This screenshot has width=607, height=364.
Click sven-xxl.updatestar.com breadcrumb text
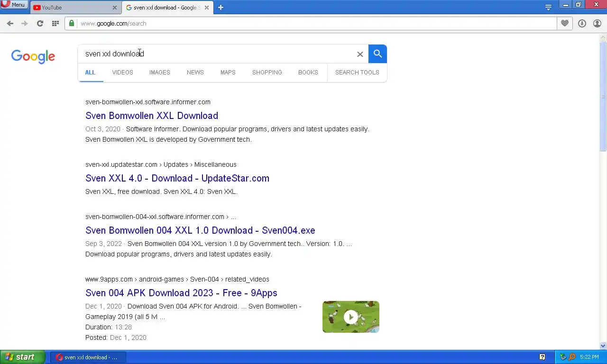[161, 164]
